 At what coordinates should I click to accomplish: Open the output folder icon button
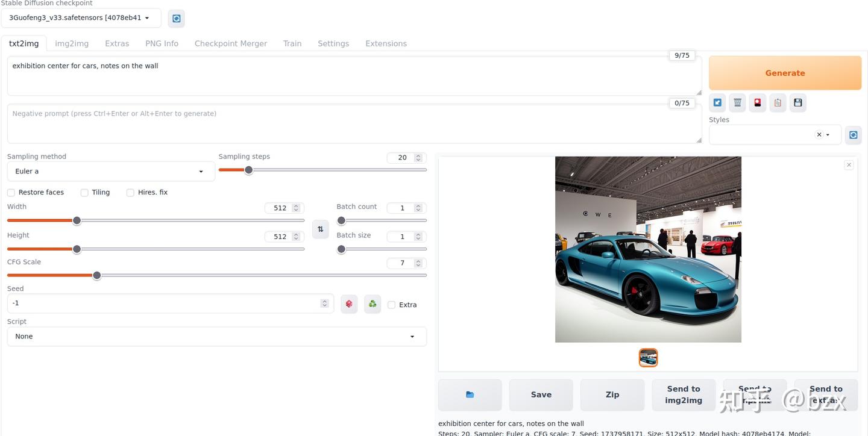[x=470, y=394]
